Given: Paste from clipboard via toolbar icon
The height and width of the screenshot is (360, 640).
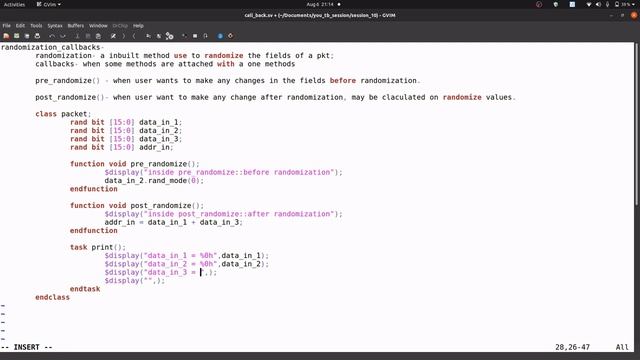Looking at the screenshot, I should coord(98,36).
